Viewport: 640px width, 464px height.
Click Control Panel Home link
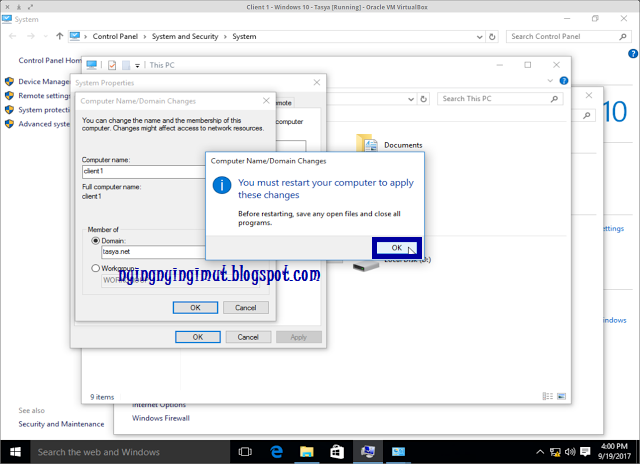pos(50,60)
